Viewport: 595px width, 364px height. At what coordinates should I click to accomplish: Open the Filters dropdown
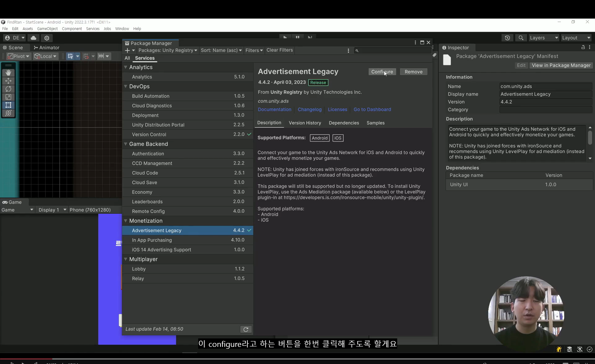coord(254,50)
